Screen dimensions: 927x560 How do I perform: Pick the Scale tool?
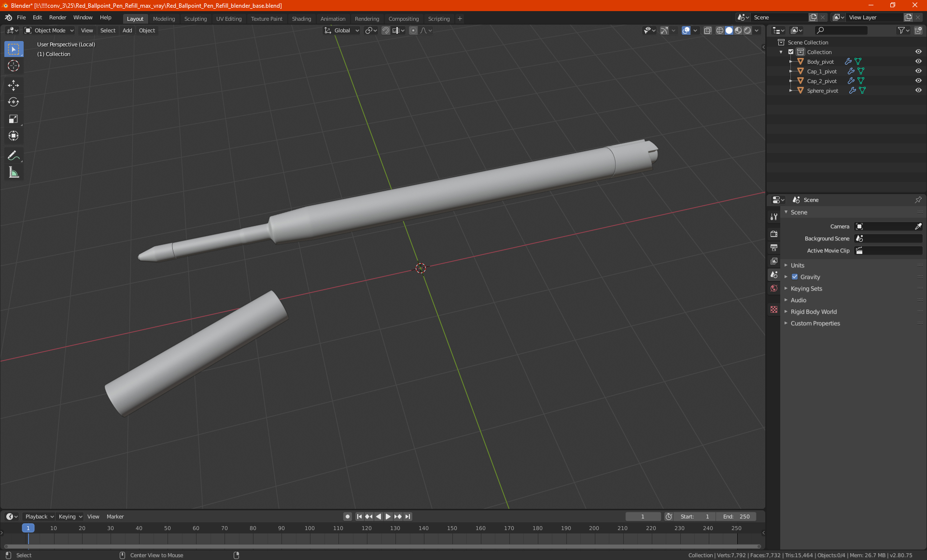[14, 119]
